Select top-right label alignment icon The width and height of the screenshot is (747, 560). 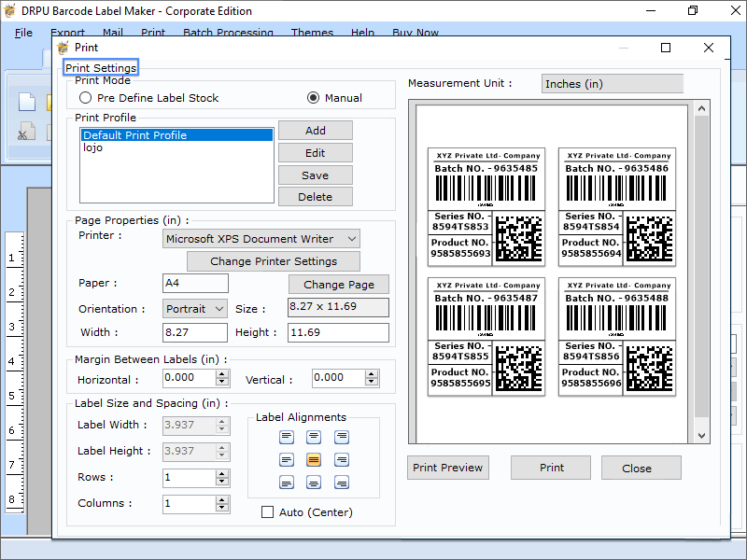coord(342,437)
